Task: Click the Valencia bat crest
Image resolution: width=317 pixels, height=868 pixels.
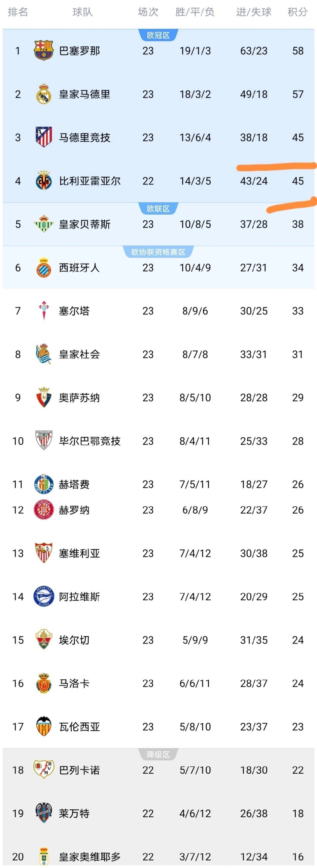Action: (x=44, y=726)
